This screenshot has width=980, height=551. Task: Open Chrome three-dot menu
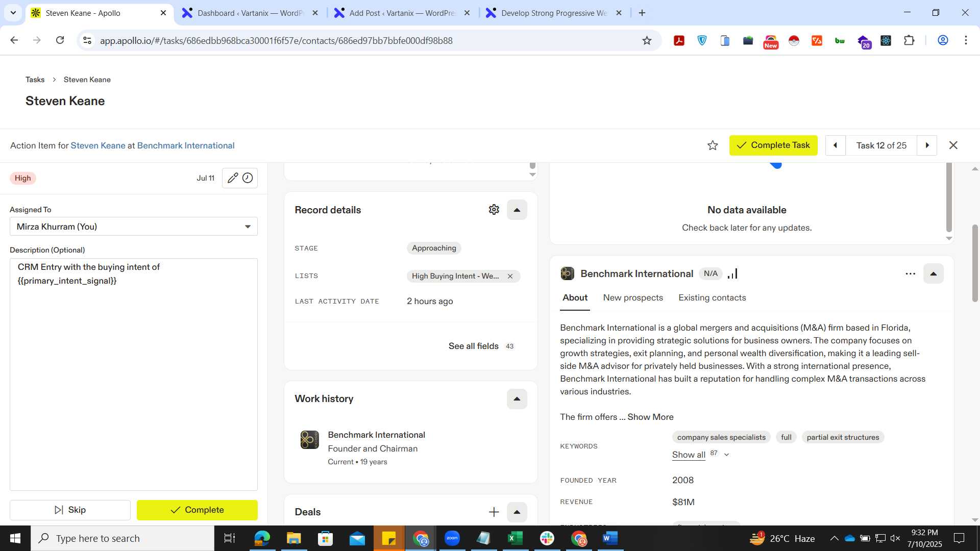[966, 40]
